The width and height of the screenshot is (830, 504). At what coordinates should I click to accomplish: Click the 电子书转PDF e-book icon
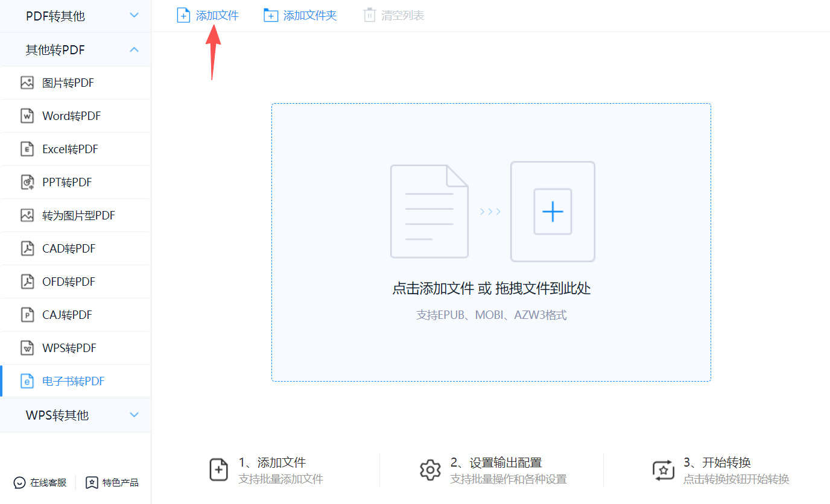click(27, 382)
